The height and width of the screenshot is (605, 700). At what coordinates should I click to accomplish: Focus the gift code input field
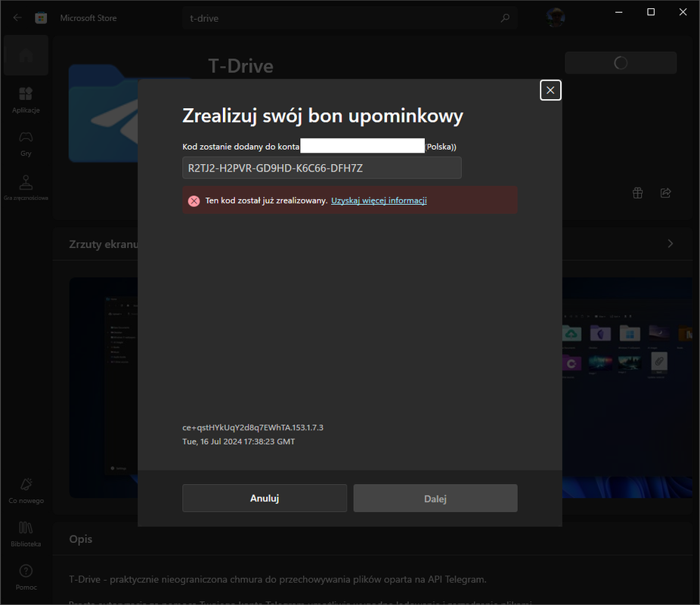pyautogui.click(x=322, y=168)
